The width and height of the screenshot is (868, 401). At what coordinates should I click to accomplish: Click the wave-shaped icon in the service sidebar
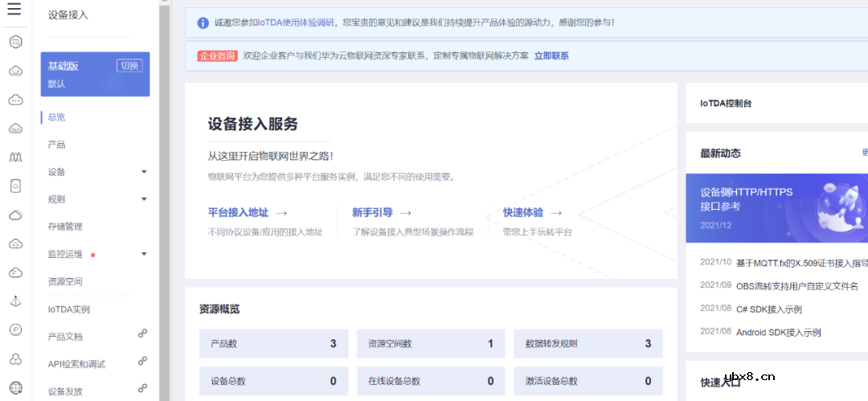coord(16,158)
